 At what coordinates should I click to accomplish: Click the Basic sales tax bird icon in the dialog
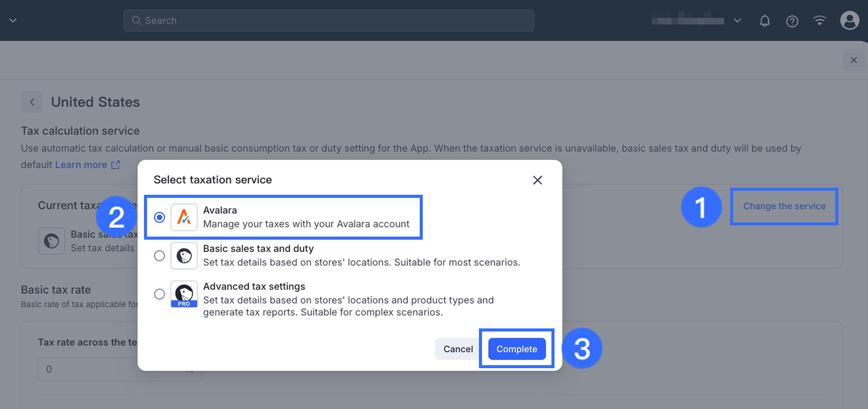(x=184, y=255)
